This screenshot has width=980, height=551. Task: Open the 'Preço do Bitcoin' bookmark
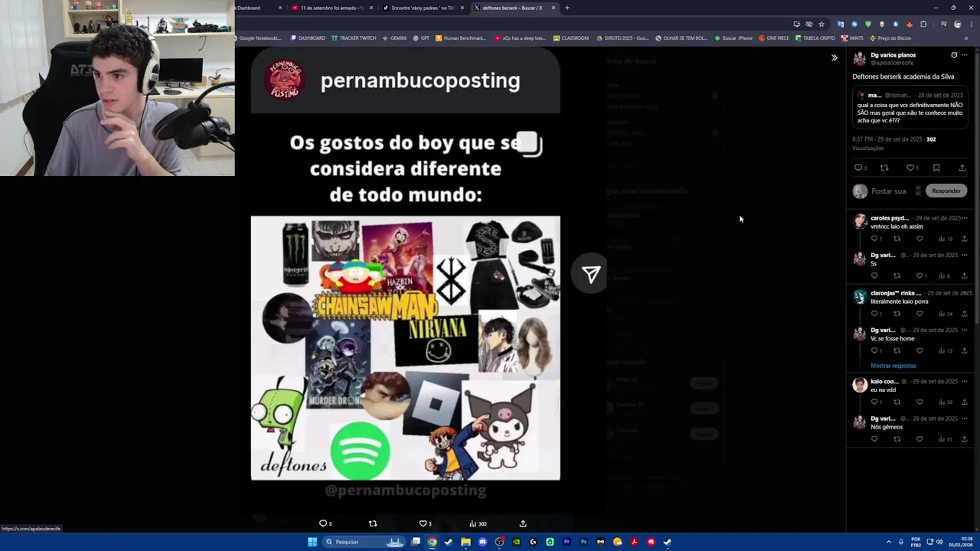coord(890,38)
